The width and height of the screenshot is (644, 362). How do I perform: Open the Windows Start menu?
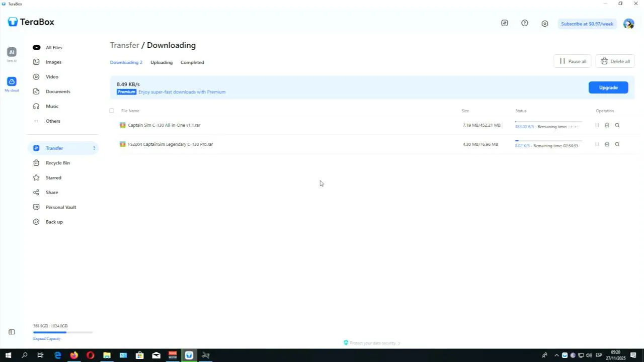point(8,355)
